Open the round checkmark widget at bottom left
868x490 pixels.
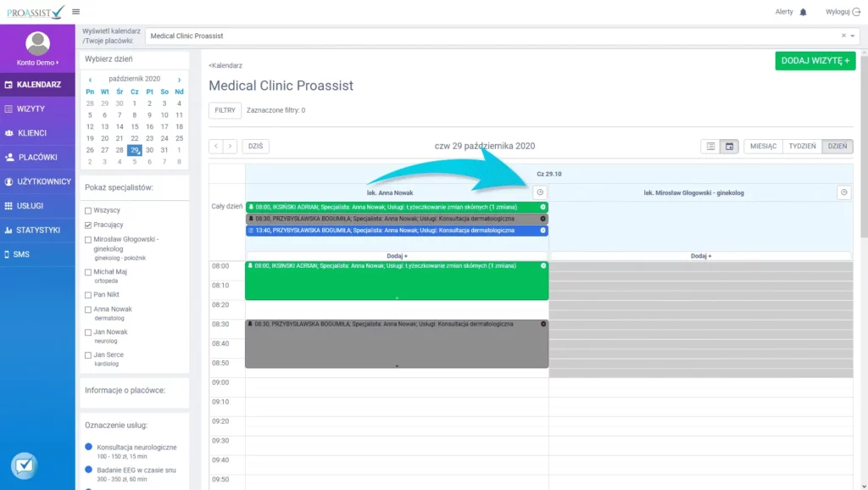point(24,465)
